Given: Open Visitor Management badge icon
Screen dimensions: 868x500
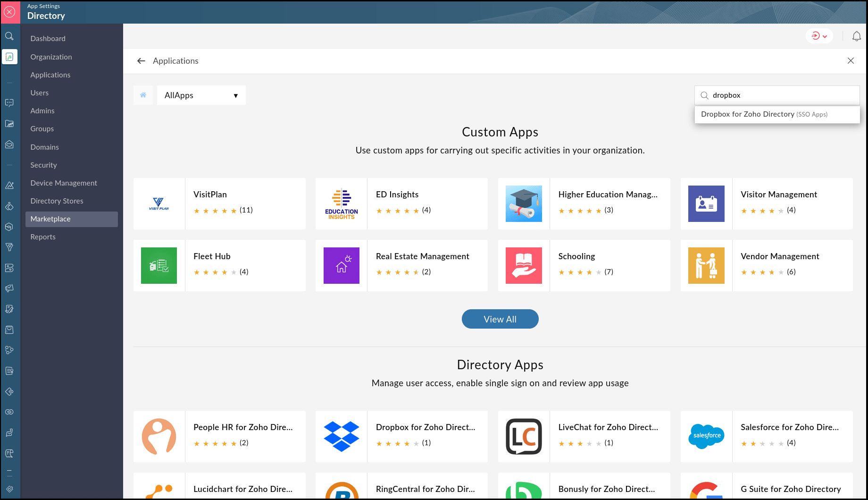Looking at the screenshot, I should pos(706,204).
